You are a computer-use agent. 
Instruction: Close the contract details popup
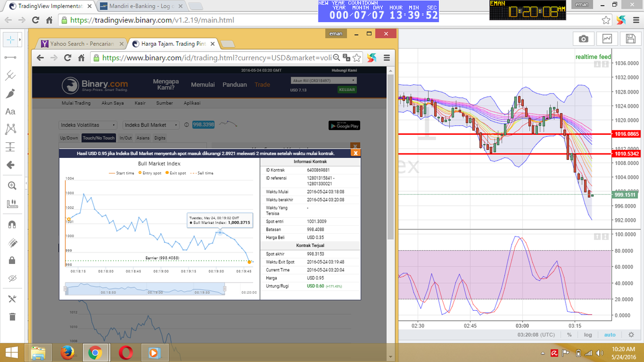tap(356, 153)
